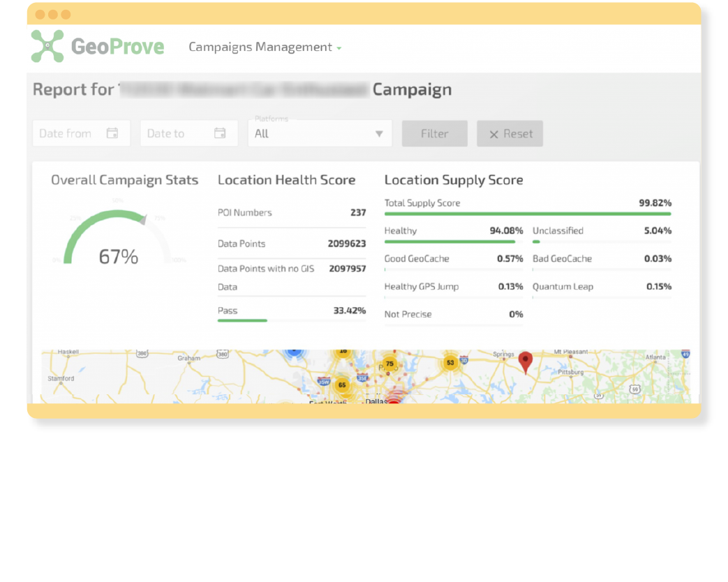728x582 pixels.
Task: Click the Unclassified progress bar
Action: [602, 242]
